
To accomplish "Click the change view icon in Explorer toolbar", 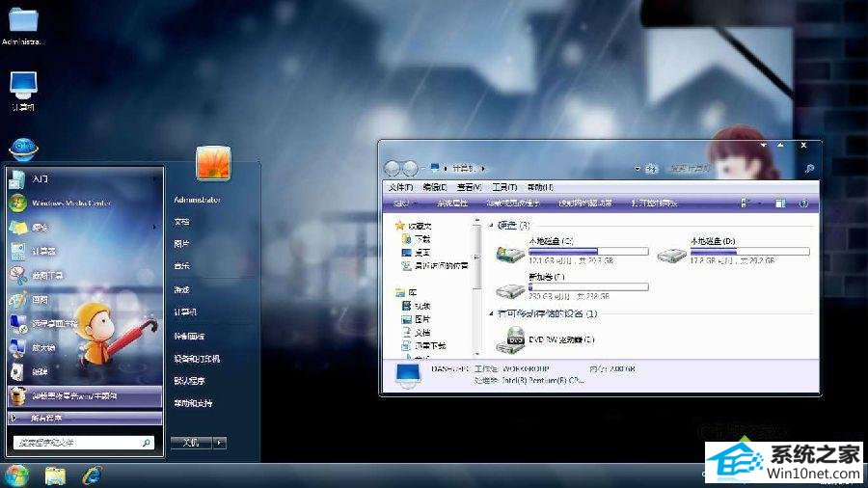I will (x=745, y=203).
